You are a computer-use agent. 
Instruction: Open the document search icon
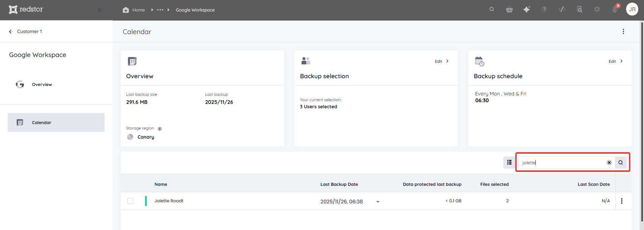(x=580, y=9)
